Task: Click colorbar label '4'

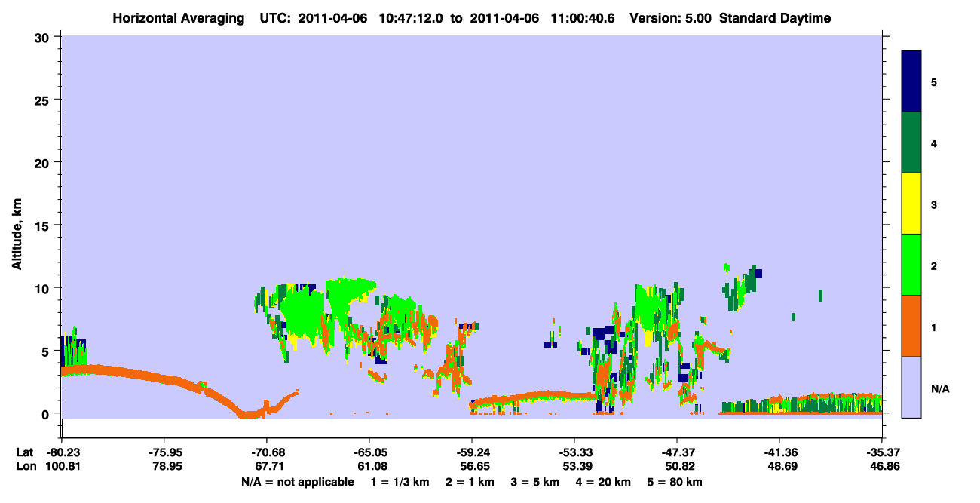Action: (934, 143)
